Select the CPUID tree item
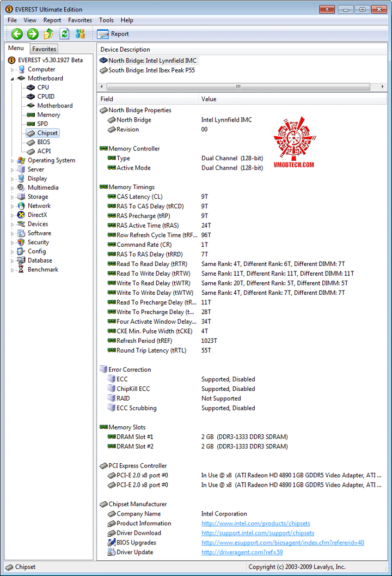The height and width of the screenshot is (576, 392). pos(46,96)
